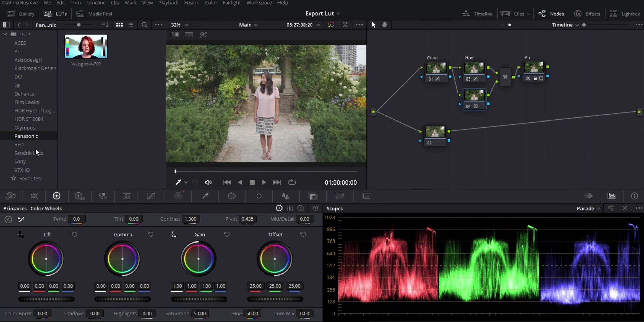The image size is (644, 322).
Task: Search the LUT browser
Action: tap(144, 25)
